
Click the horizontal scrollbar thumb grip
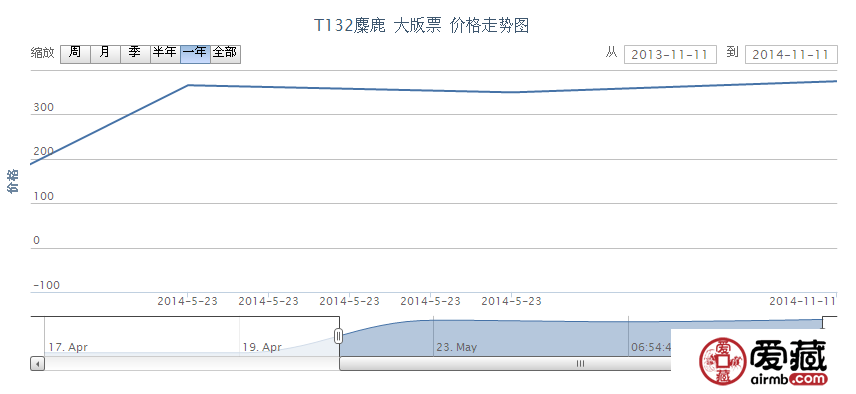[580, 363]
